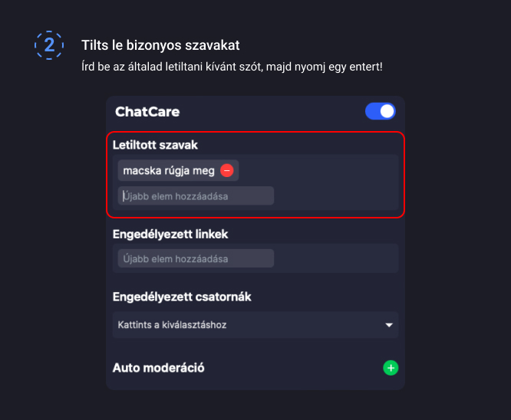This screenshot has width=511, height=420.
Task: Click the green plus beside Auto moderáció
Action: coord(391,368)
